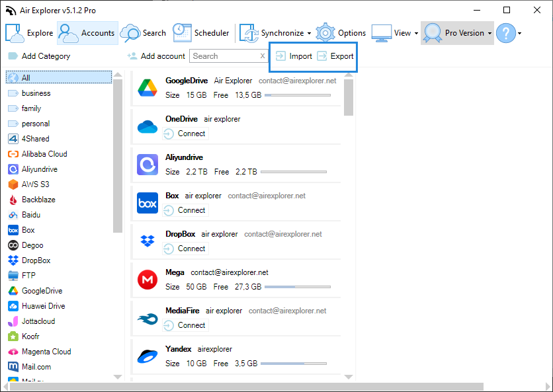Image resolution: width=553 pixels, height=392 pixels.
Task: Select AWS S3 in the sidebar
Action: click(x=28, y=184)
